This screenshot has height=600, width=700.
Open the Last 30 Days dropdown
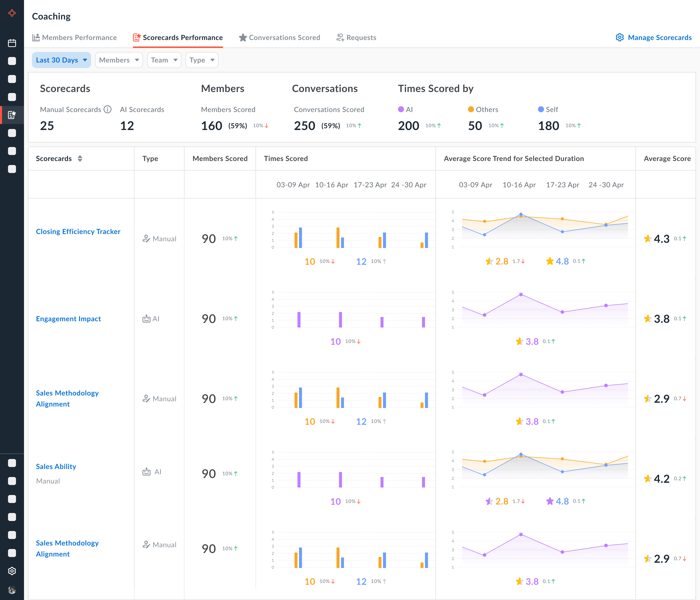click(61, 60)
